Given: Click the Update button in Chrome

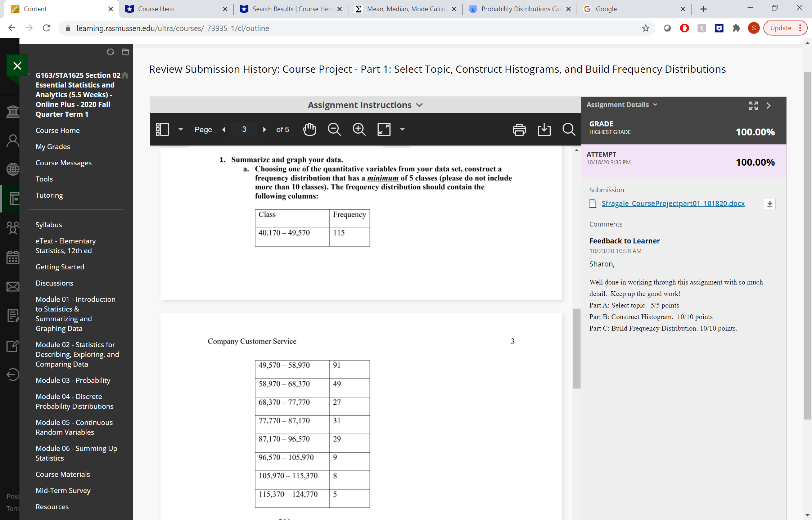Looking at the screenshot, I should click(780, 28).
